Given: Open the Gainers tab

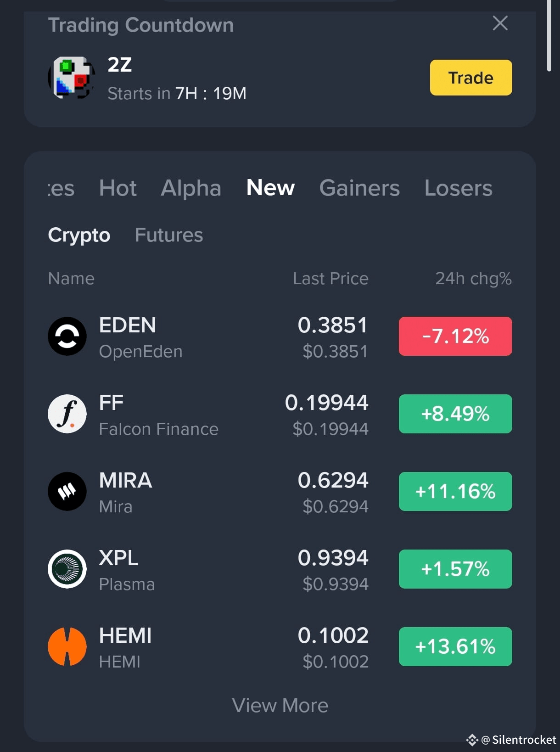Looking at the screenshot, I should pyautogui.click(x=359, y=188).
